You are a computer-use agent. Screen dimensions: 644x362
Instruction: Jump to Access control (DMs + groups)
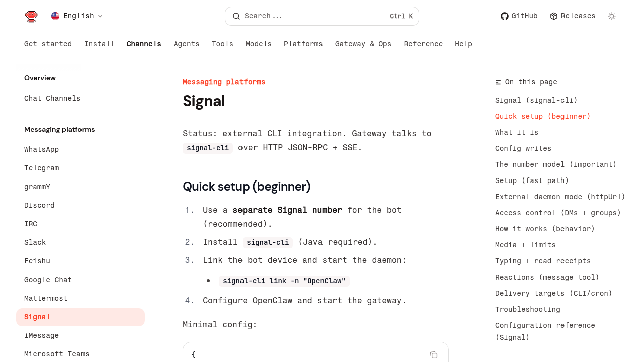tap(557, 213)
